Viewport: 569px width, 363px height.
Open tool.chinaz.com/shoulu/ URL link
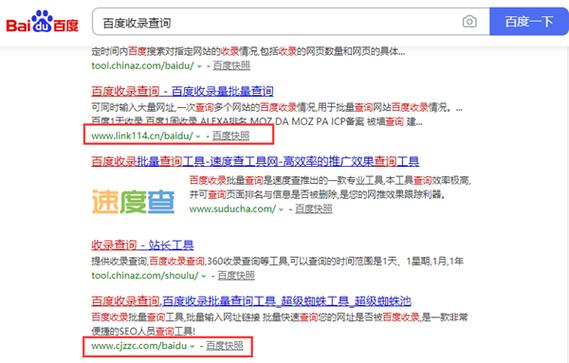(x=145, y=276)
